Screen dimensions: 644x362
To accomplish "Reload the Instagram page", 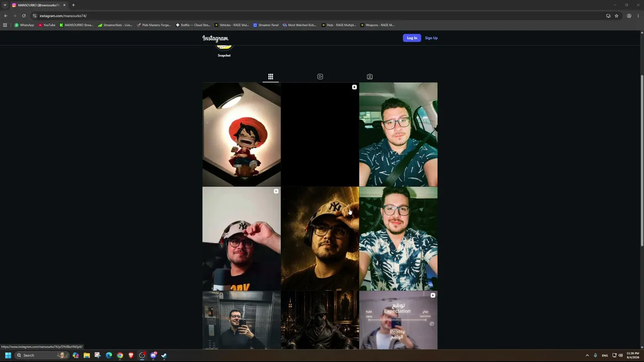I will (x=24, y=16).
